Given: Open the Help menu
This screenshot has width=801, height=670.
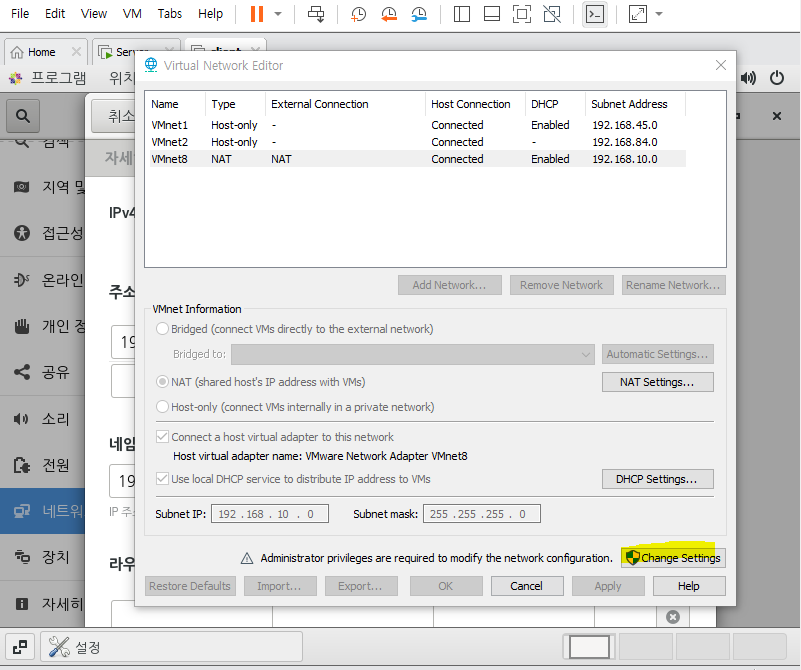Looking at the screenshot, I should [x=210, y=14].
